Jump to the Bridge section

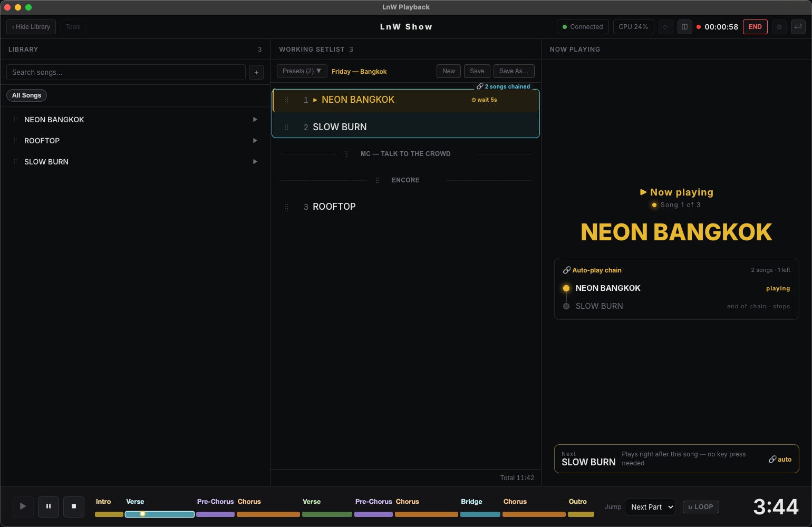click(480, 514)
